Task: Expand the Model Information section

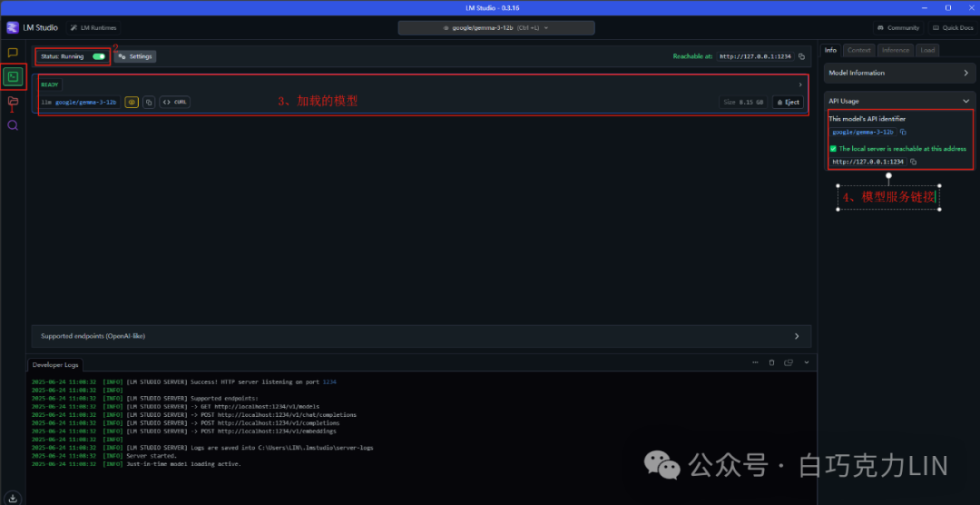Action: tap(899, 73)
